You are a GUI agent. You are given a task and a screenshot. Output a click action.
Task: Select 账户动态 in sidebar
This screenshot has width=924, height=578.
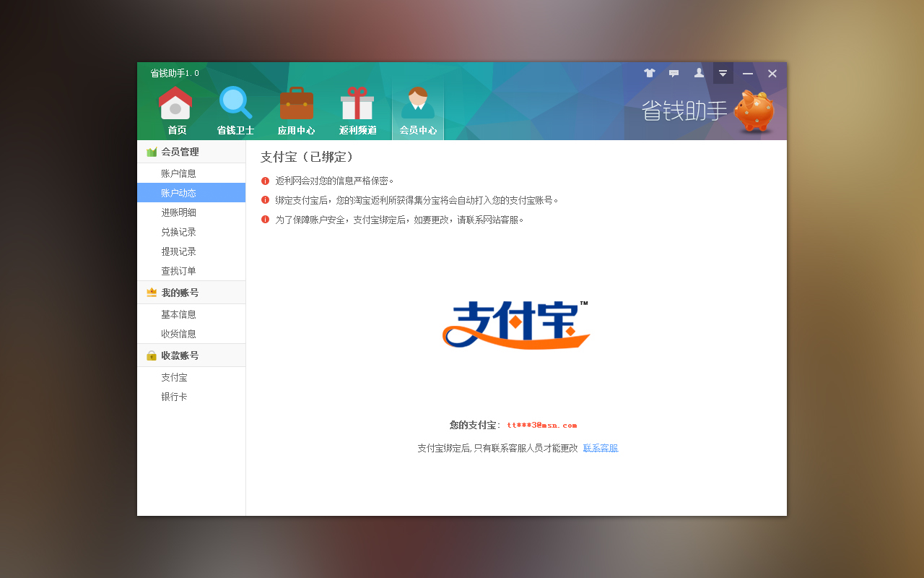click(x=191, y=193)
